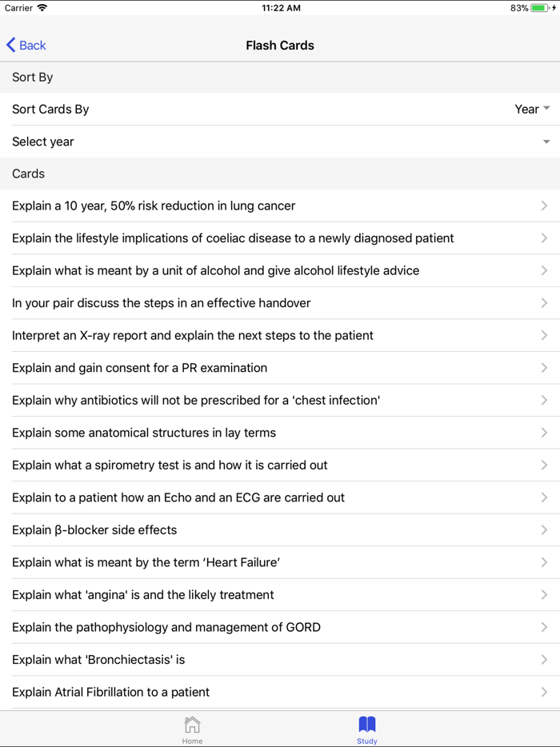This screenshot has width=560, height=747.
Task: Tap chevron beside lung cancer card
Action: 544,206
